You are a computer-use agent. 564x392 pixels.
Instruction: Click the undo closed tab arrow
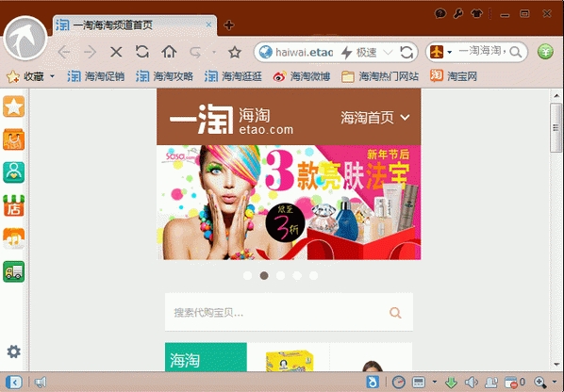(x=195, y=52)
